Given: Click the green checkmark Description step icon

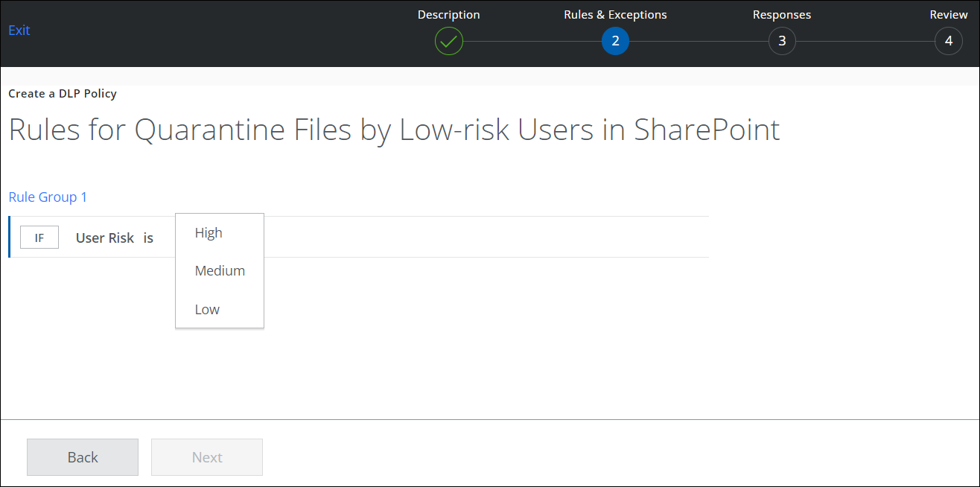Looking at the screenshot, I should point(449,41).
